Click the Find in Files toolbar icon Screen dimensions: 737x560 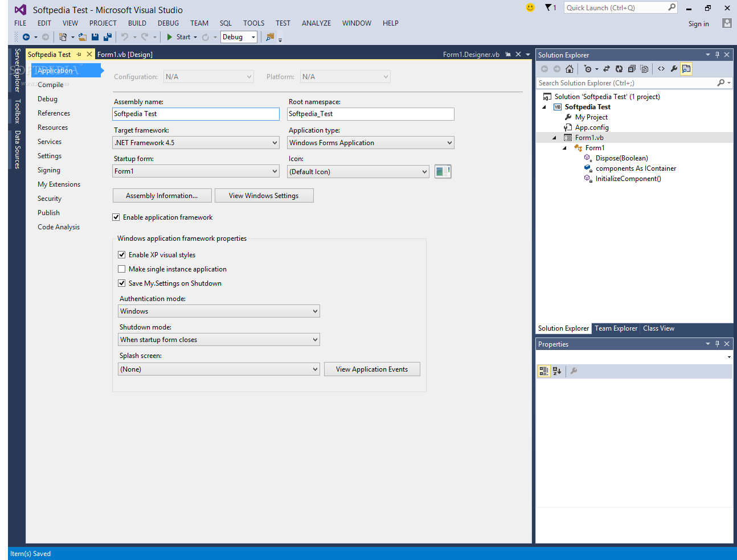click(270, 37)
